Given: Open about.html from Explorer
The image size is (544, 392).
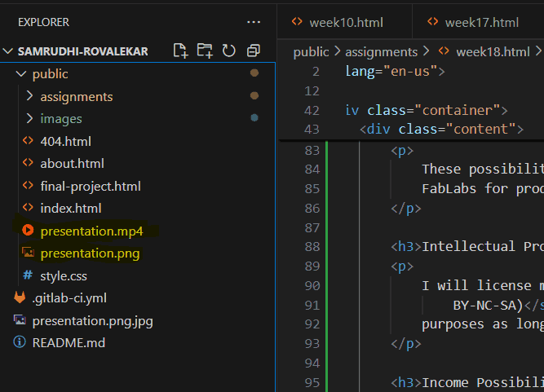Looking at the screenshot, I should point(72,164).
